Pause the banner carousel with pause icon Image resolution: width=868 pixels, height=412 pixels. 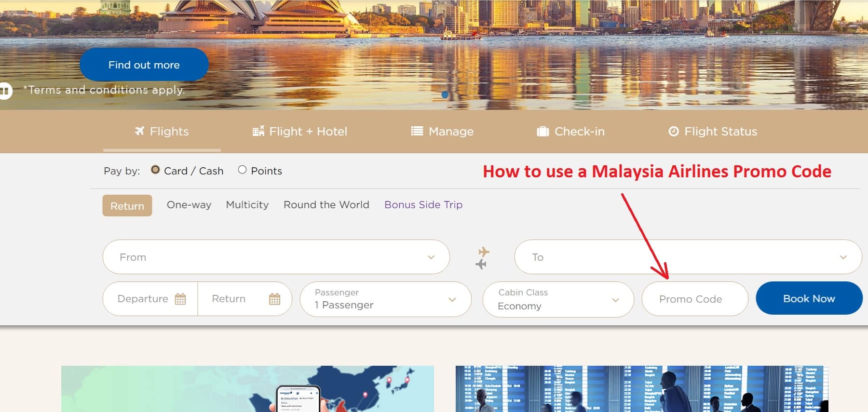[5, 91]
